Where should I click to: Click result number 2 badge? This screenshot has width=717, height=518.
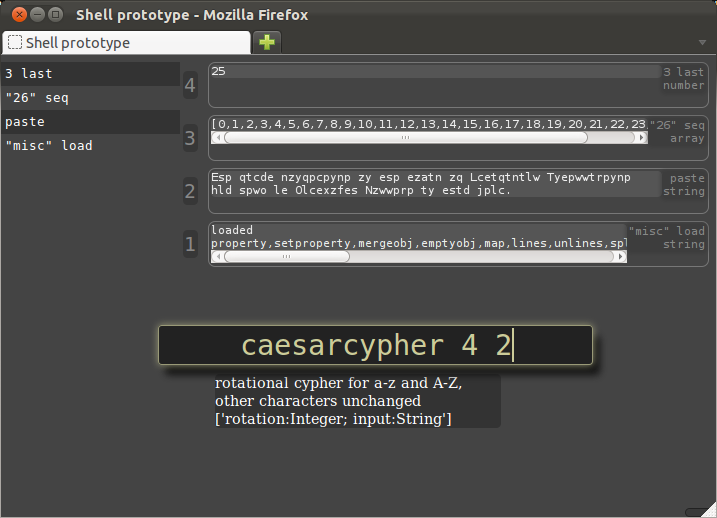coord(190,191)
